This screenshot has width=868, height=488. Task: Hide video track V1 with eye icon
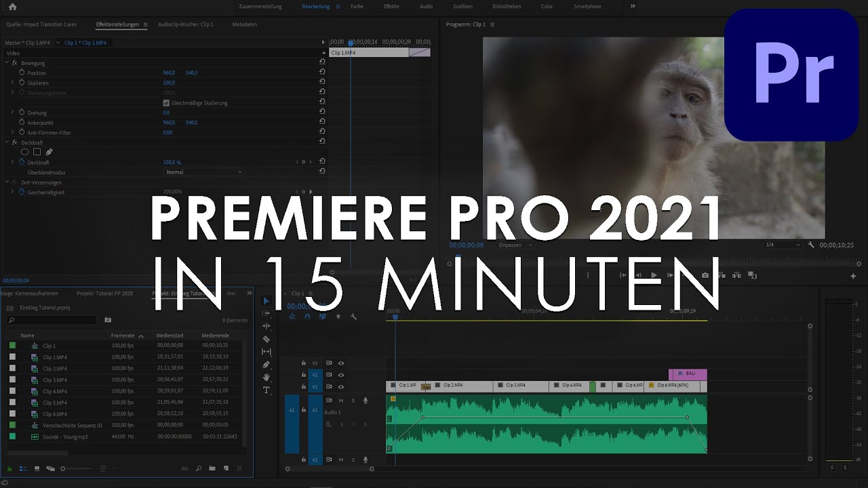[x=341, y=386]
